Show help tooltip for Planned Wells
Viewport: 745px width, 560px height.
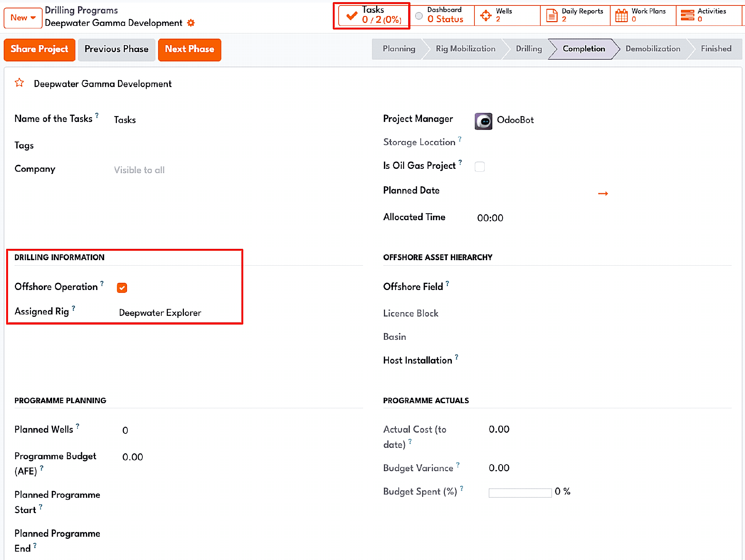click(x=78, y=426)
